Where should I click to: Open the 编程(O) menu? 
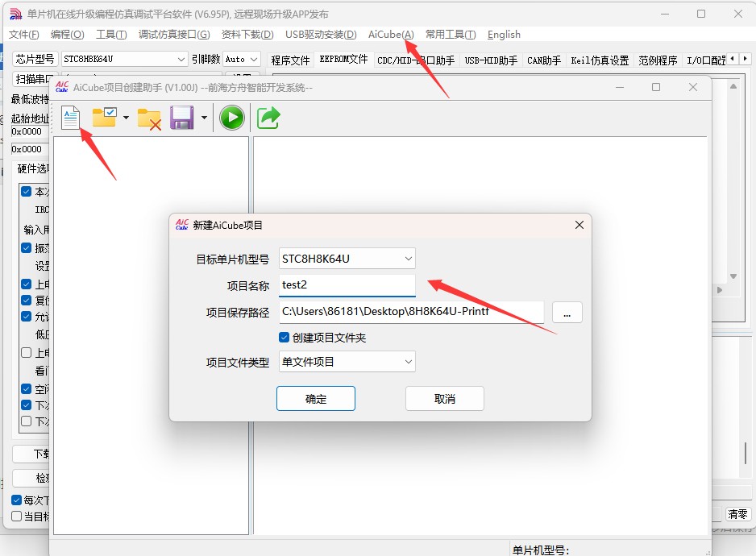[67, 34]
